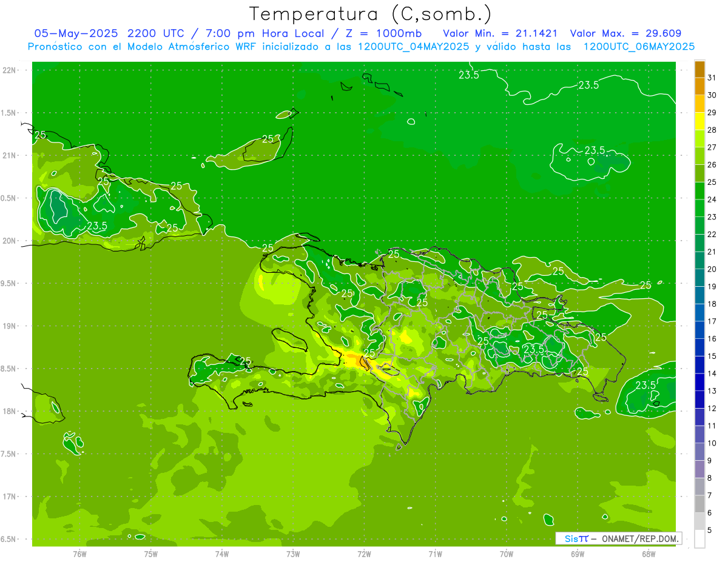This screenshot has height=562, width=728.
Task: Click legend color swatch between 19 and 20
Action: [x=699, y=278]
